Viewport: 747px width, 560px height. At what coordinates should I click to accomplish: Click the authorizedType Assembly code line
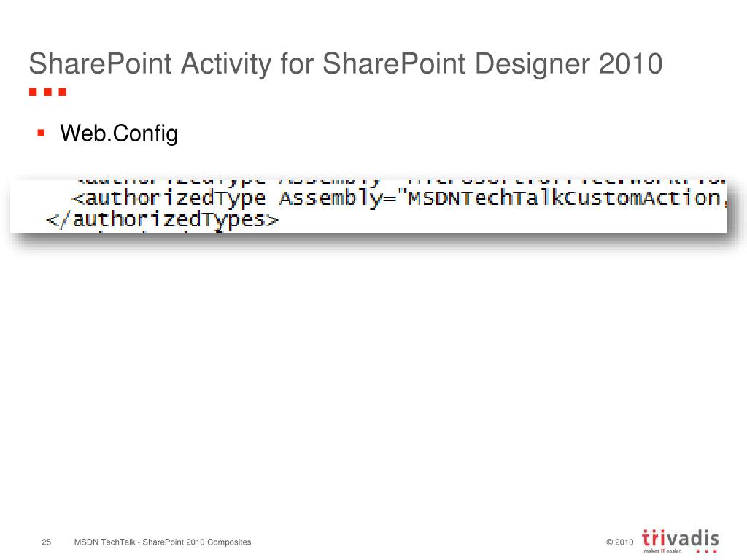click(399, 198)
